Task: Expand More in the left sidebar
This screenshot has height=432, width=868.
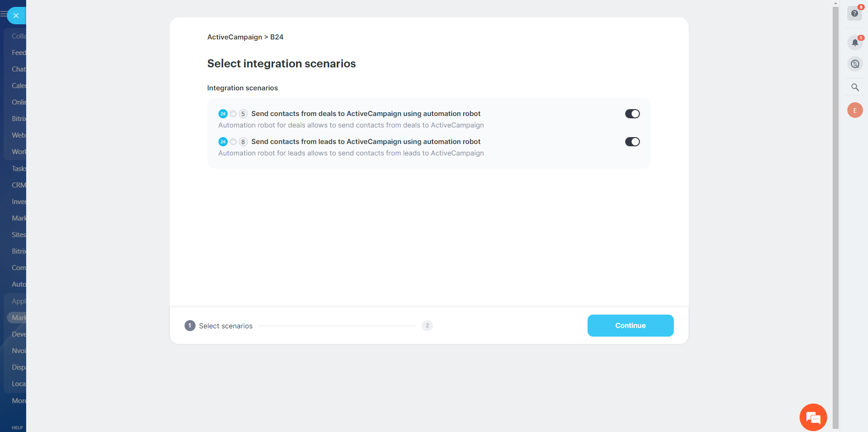Action: (x=19, y=401)
